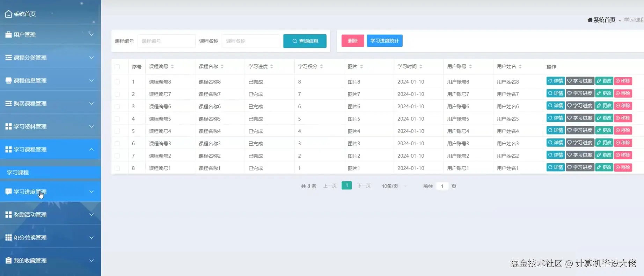The image size is (644, 276).
Task: Click 学习进度 button for row 课程编号7
Action: coord(580,93)
